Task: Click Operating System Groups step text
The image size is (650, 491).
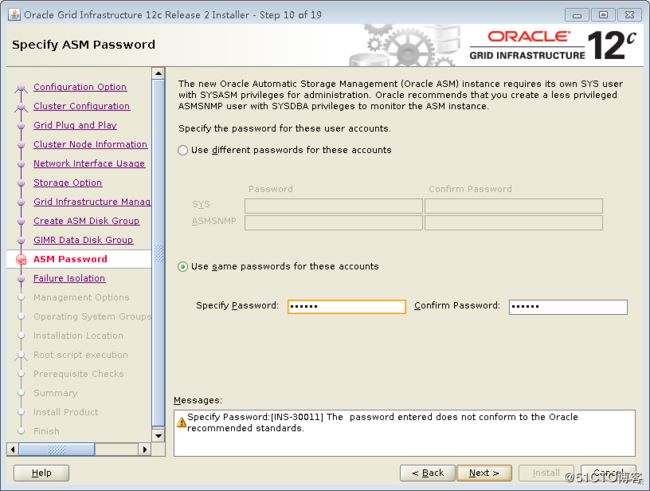Action: 92,316
